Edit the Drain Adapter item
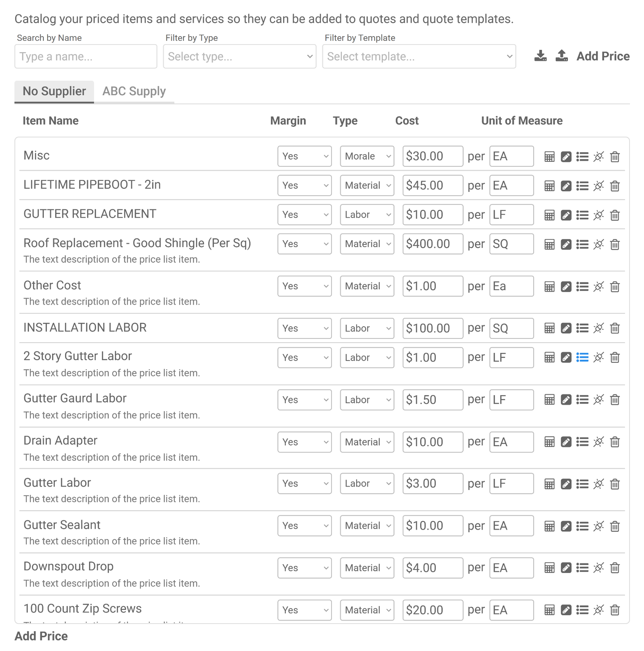The width and height of the screenshot is (644, 651). (566, 442)
